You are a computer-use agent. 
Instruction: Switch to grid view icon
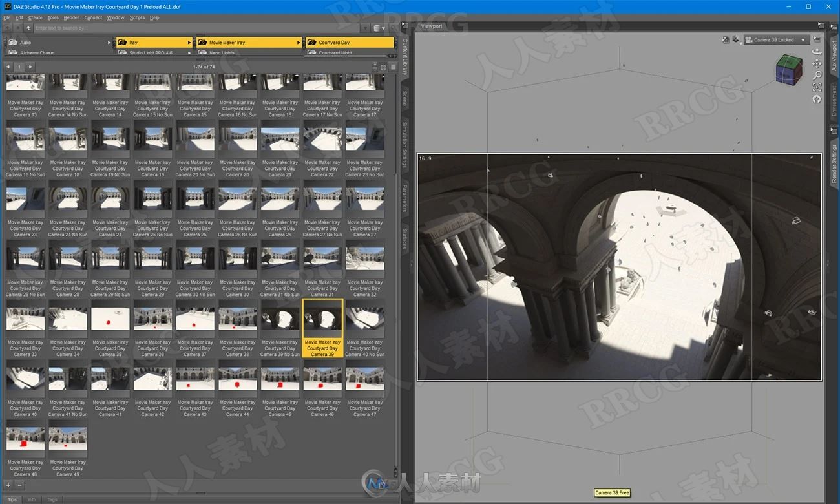click(383, 67)
